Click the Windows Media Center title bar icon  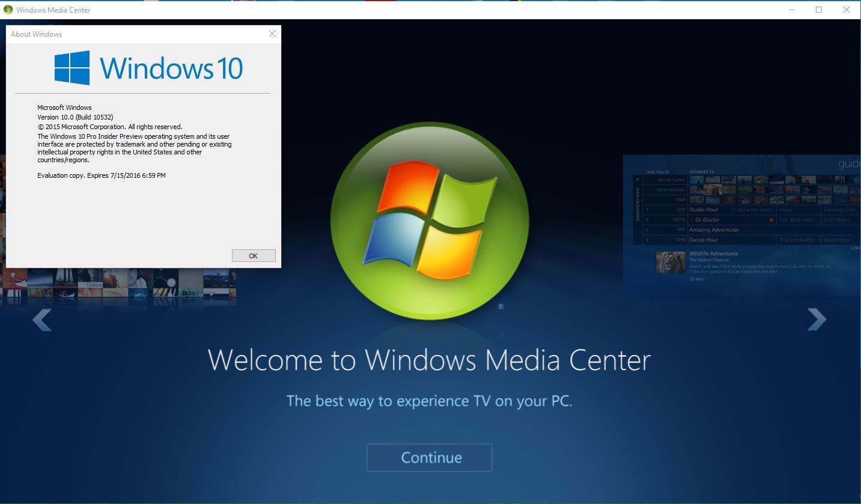point(8,10)
